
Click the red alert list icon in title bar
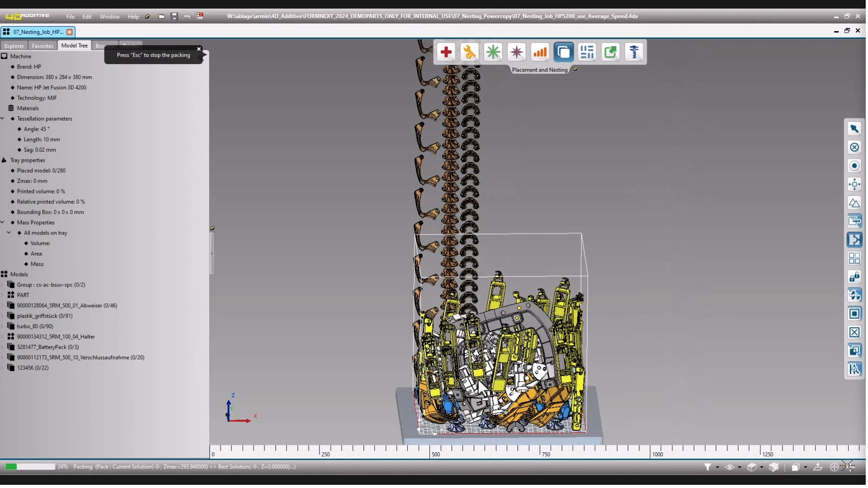tap(199, 16)
